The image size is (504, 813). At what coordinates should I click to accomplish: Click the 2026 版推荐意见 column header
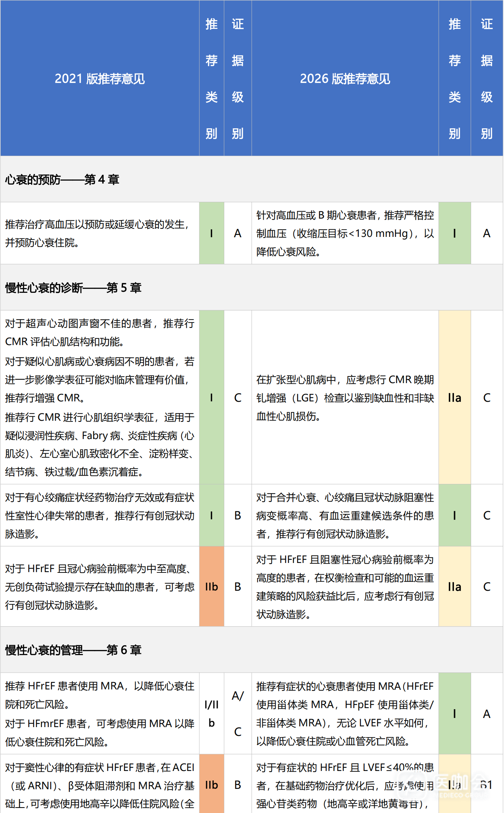(x=345, y=79)
